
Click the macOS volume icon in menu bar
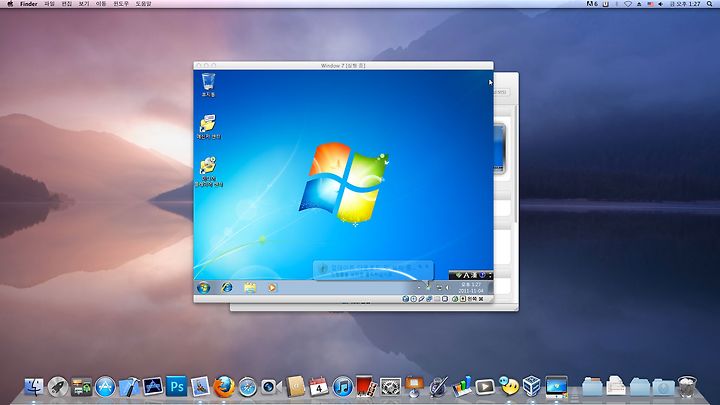tap(660, 4)
